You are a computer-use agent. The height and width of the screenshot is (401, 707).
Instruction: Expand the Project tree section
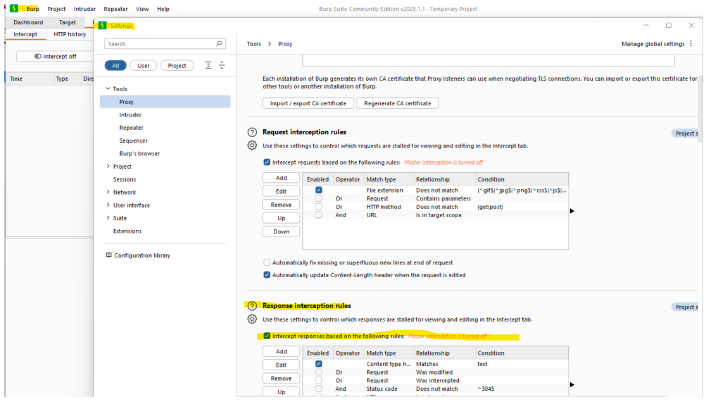coord(108,166)
